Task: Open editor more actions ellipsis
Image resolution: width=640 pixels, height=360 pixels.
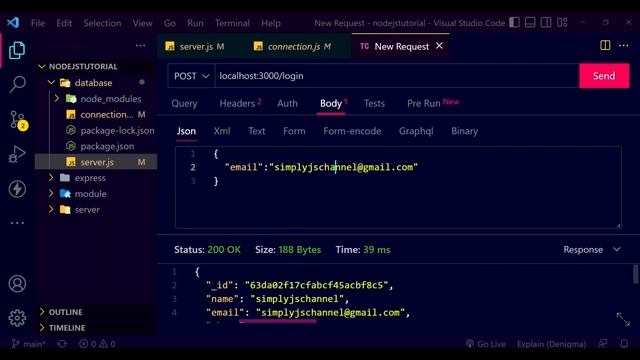Action: click(x=624, y=45)
